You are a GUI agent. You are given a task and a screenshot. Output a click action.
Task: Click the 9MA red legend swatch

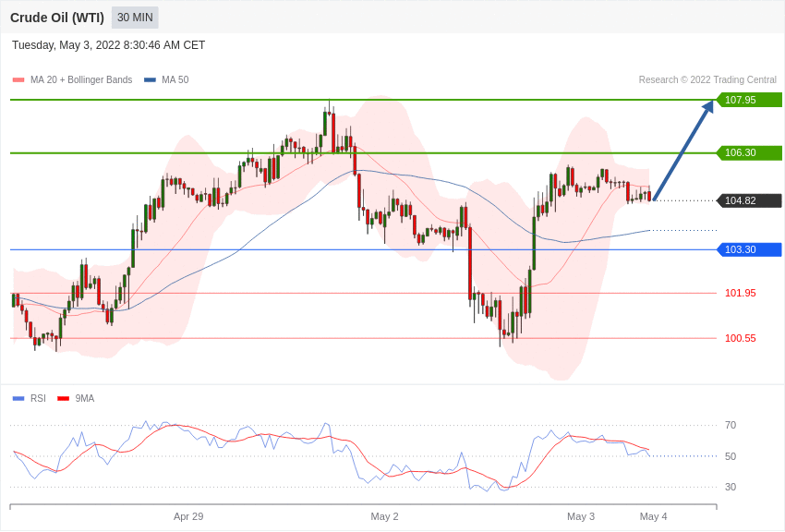pos(64,398)
